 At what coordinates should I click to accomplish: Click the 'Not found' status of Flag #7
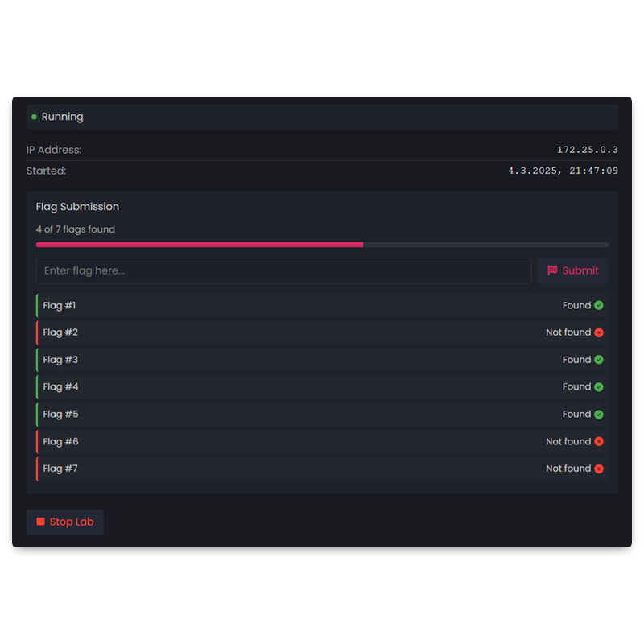(568, 469)
